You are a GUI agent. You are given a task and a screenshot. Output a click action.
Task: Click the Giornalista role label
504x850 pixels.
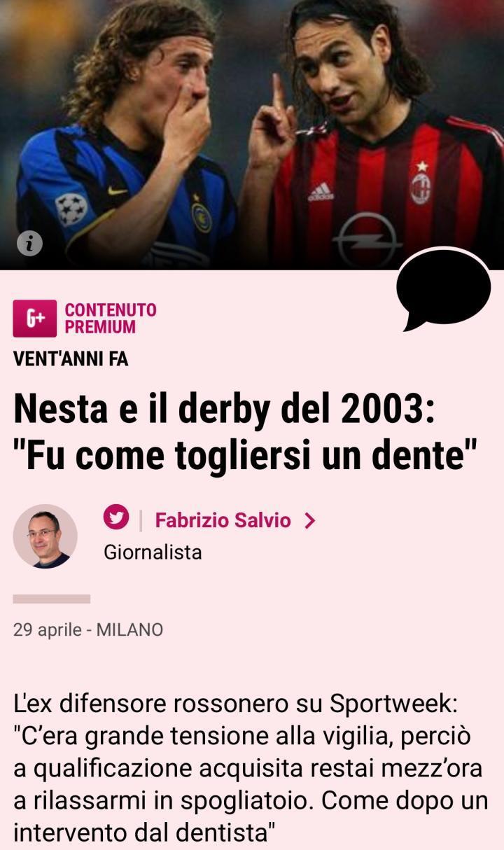click(153, 552)
